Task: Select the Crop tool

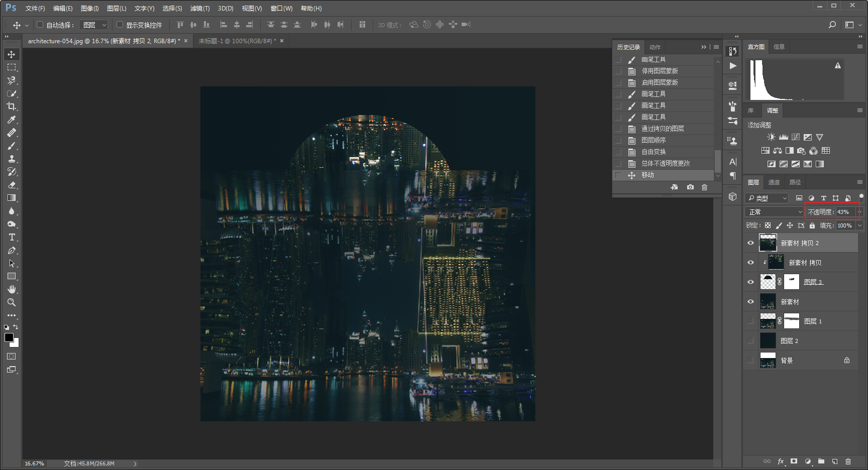Action: point(12,106)
